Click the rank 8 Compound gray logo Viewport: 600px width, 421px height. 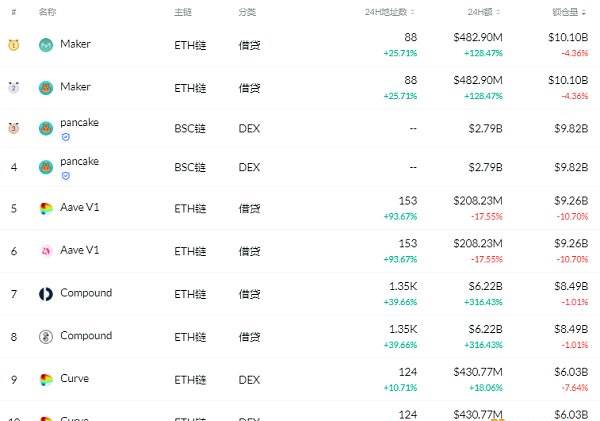click(46, 337)
